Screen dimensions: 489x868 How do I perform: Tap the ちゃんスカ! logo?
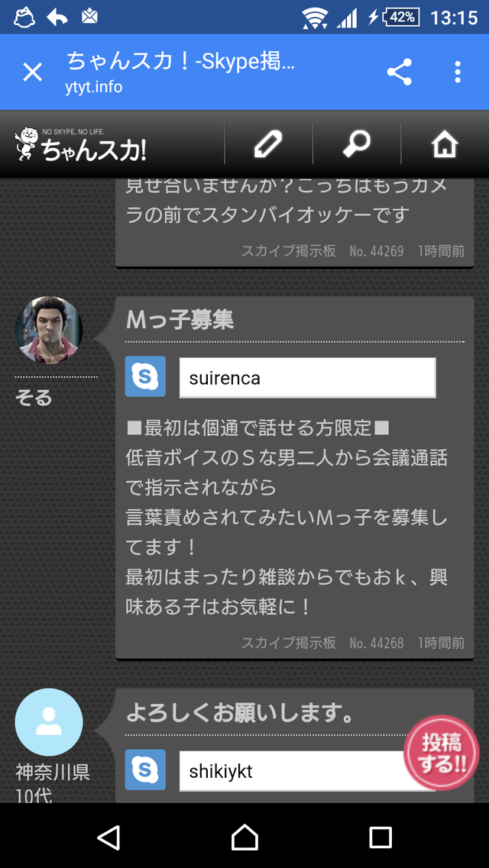click(x=81, y=144)
